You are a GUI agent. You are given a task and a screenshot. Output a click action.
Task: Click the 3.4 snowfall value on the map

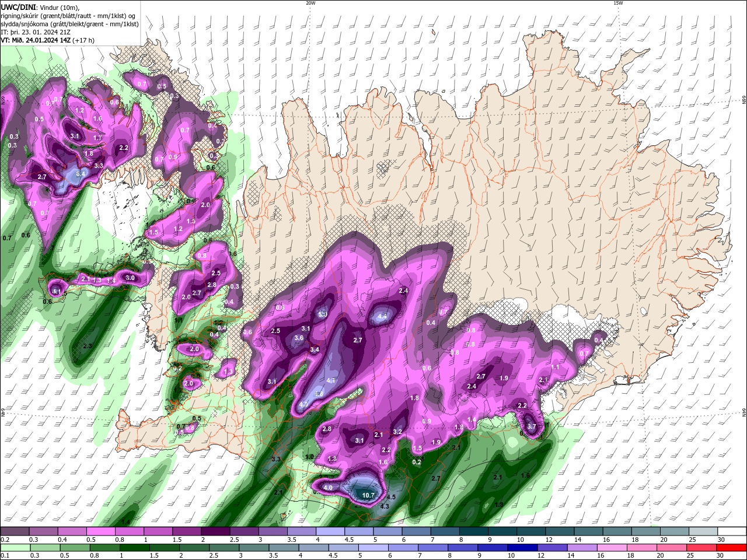pos(315,349)
